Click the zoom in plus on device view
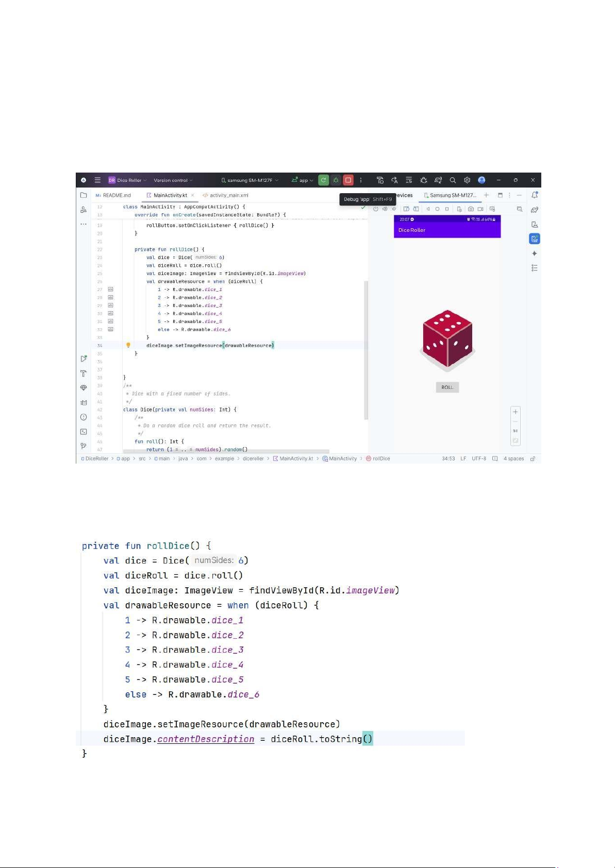This screenshot has width=615, height=868. click(x=515, y=412)
